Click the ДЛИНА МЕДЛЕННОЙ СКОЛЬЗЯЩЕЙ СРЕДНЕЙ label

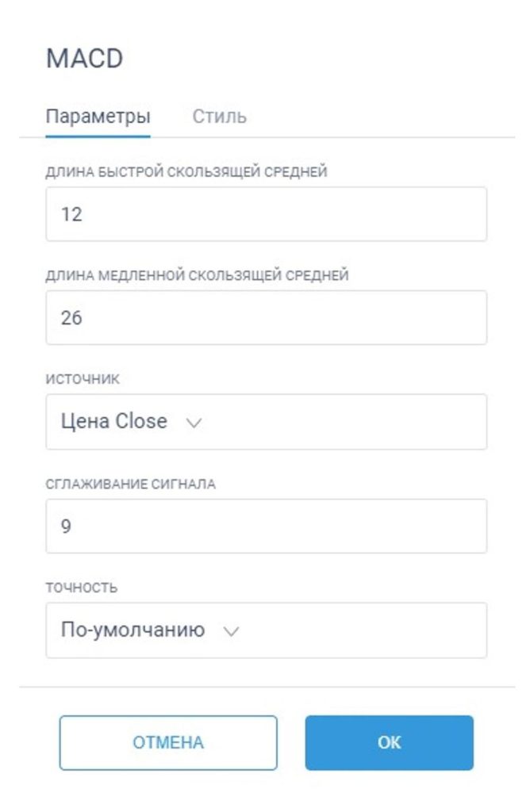tap(197, 276)
